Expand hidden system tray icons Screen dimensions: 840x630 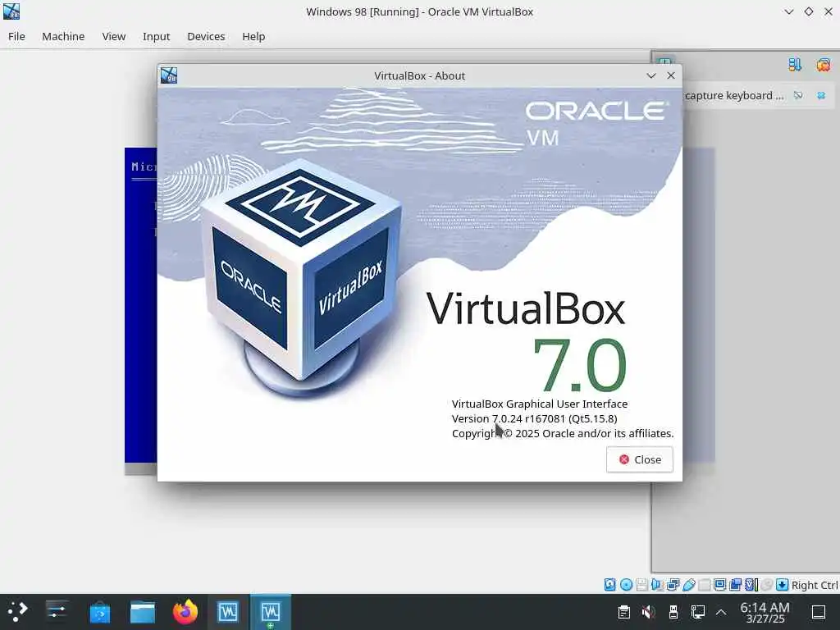pyautogui.click(x=721, y=612)
